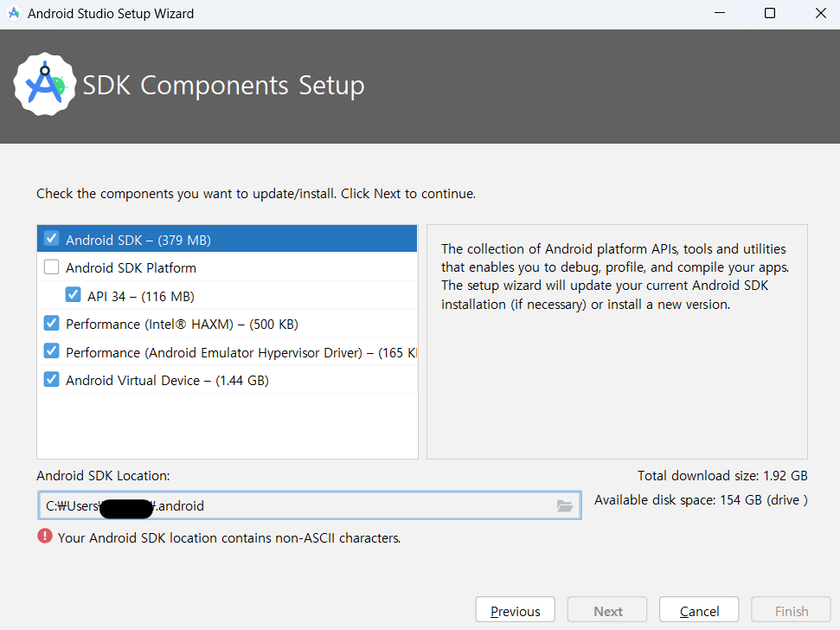840x630 pixels.
Task: Select Performance (Android Emulator Hypervisor Driver) label
Action: tap(241, 353)
